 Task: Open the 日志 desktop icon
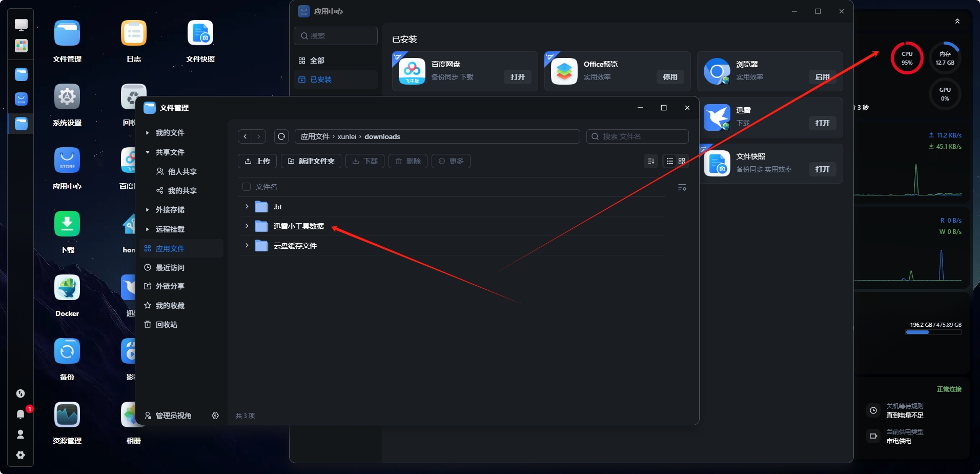[134, 33]
